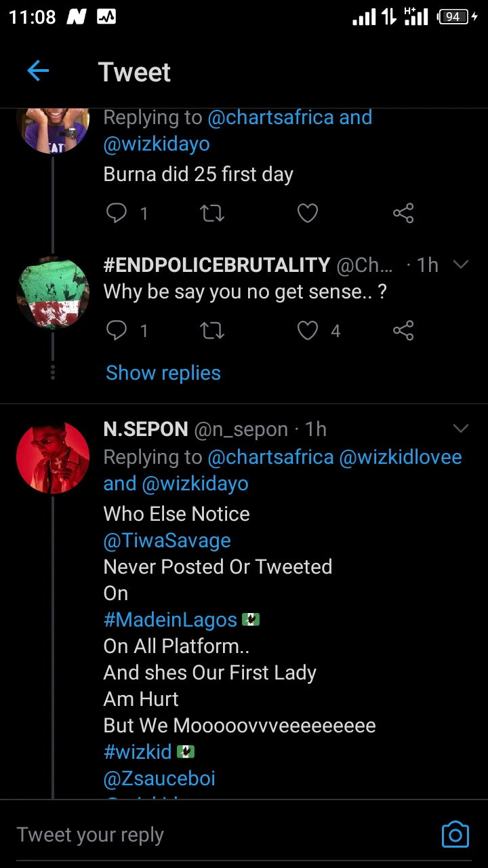This screenshot has width=488, height=868.
Task: Share the "Burna did 25 first day" tweet
Action: 403,214
